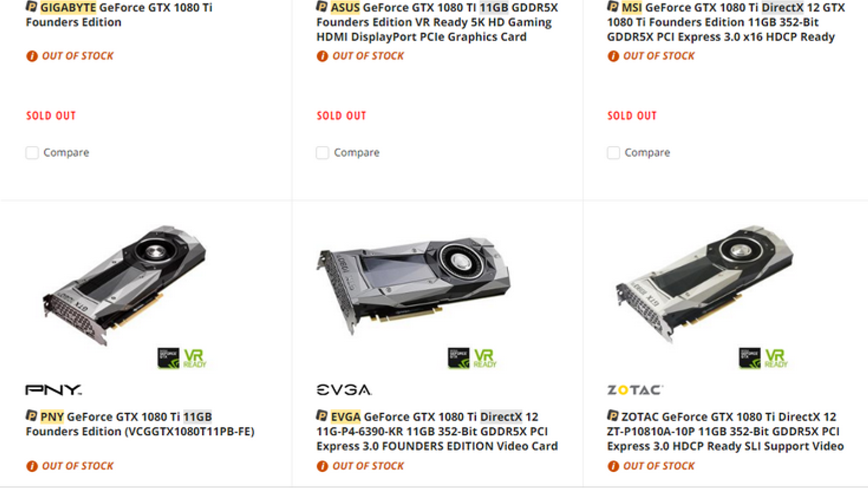The height and width of the screenshot is (488, 868).
Task: Click the info icon beside PNY out of stock
Action: point(32,466)
